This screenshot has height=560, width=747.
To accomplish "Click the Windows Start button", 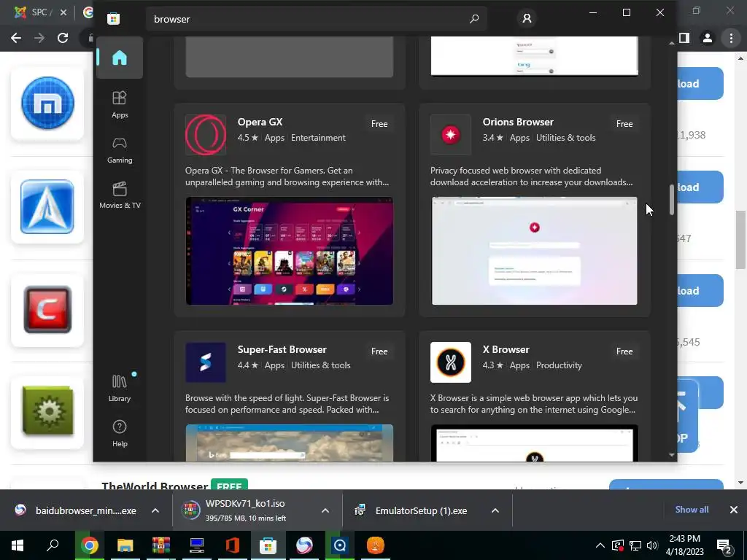I will pyautogui.click(x=18, y=545).
